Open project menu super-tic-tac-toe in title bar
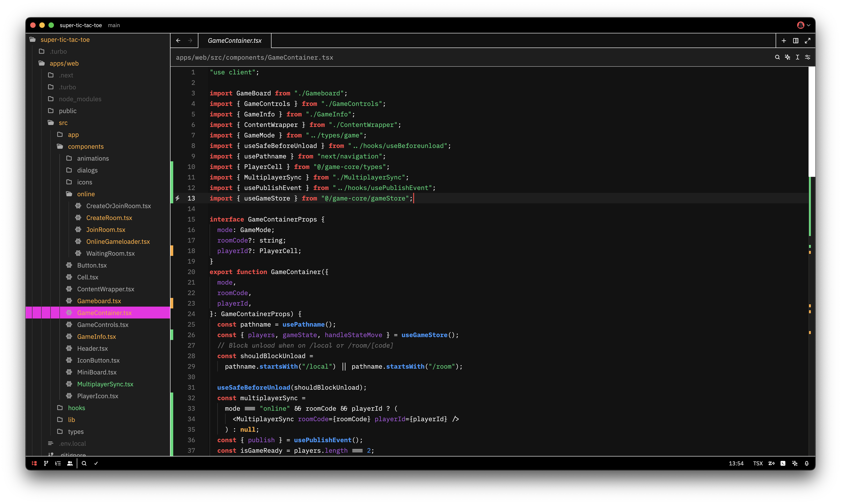The height and width of the screenshot is (504, 841). click(81, 25)
